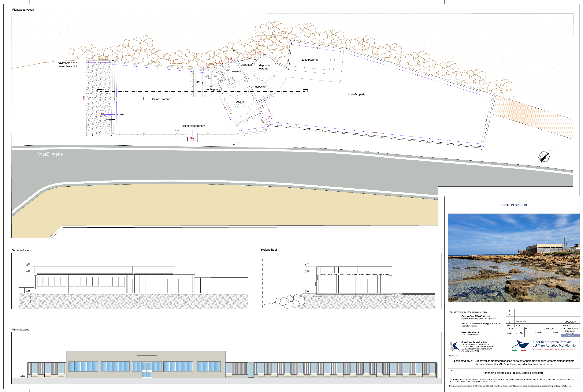Click the 'ATS S.r.l. - Stazione di ormeggio invernale' line

[x=481, y=324]
